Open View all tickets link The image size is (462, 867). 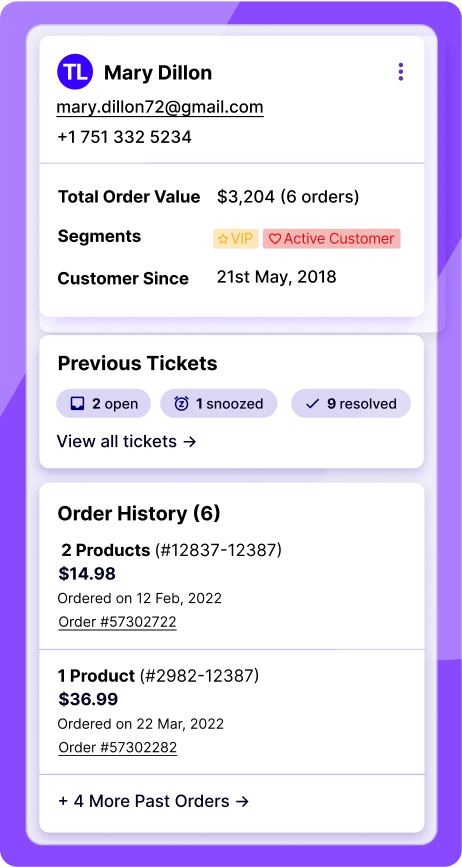coord(127,442)
